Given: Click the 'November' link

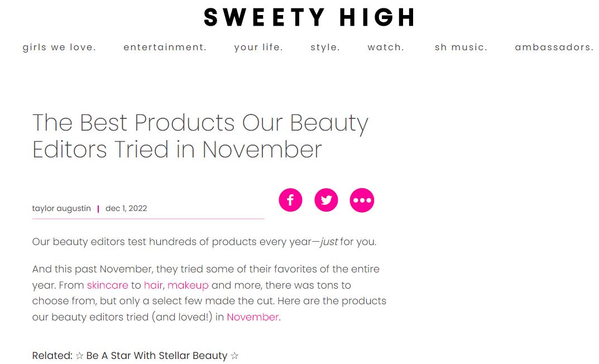Looking at the screenshot, I should 252,317.
